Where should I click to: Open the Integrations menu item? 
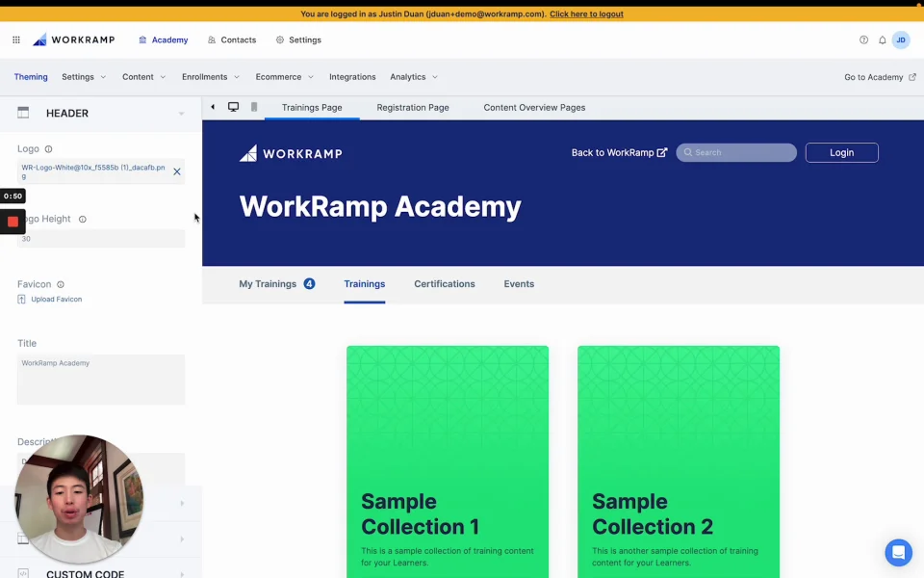[x=352, y=77]
